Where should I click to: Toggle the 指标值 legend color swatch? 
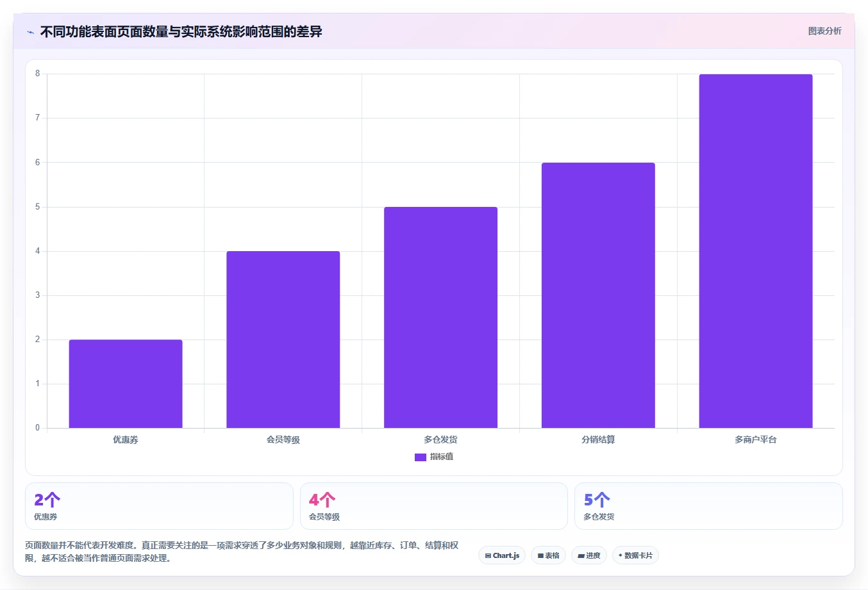pyautogui.click(x=421, y=457)
